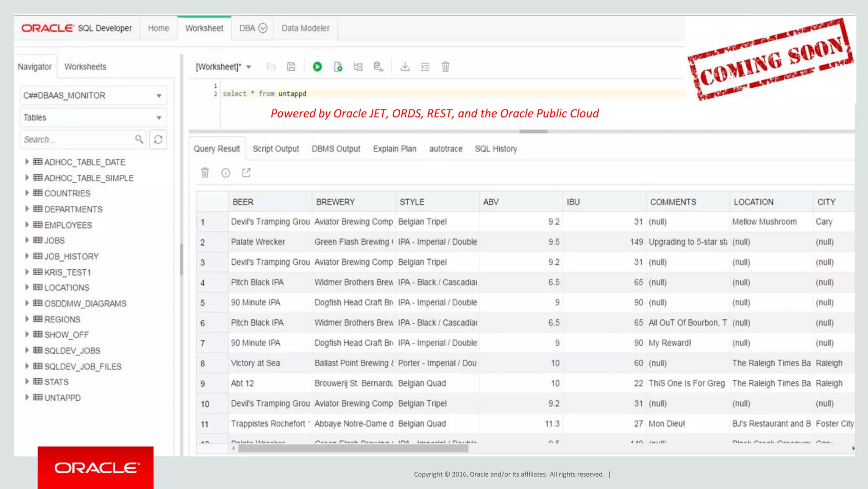Open the Data Modeler tab
The width and height of the screenshot is (868, 489).
(305, 28)
